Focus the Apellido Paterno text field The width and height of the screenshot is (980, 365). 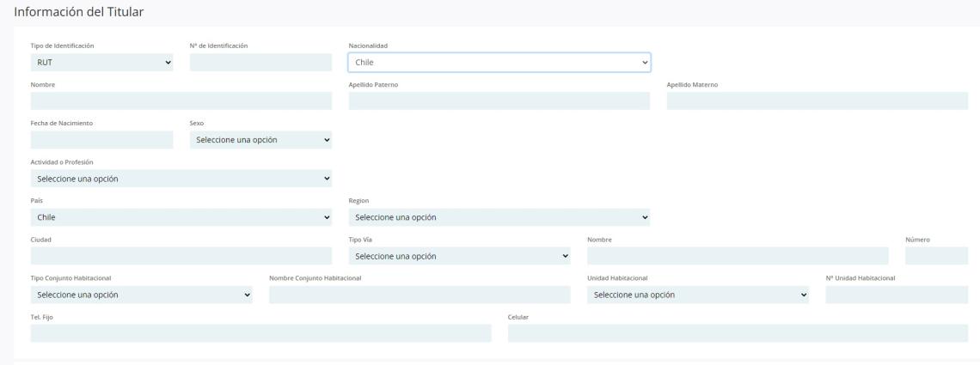coord(499,101)
